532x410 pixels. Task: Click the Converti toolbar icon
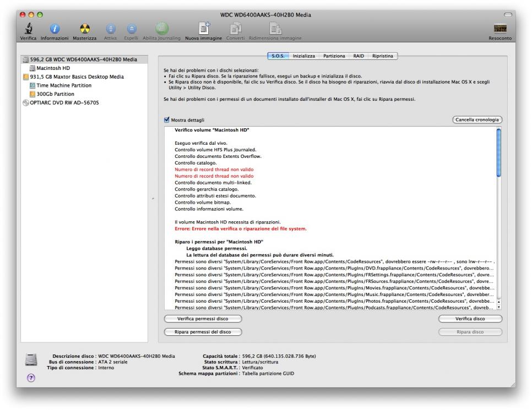click(236, 29)
